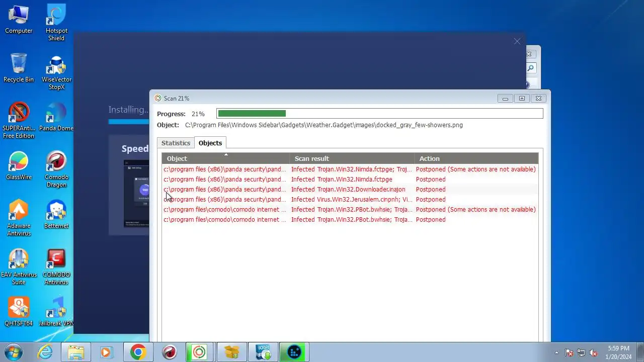644x362 pixels.
Task: Launch the Panda Dome desktop shortcut
Action: click(56, 117)
